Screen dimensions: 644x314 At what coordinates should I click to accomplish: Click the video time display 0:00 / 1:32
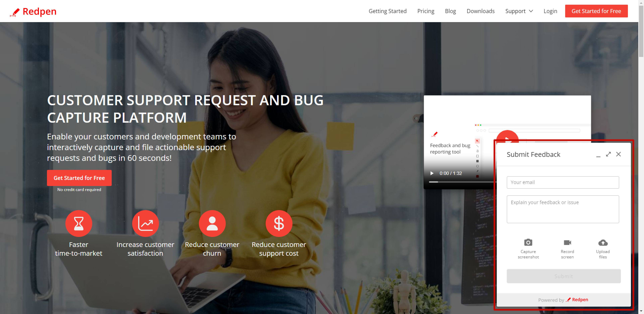coord(451,173)
